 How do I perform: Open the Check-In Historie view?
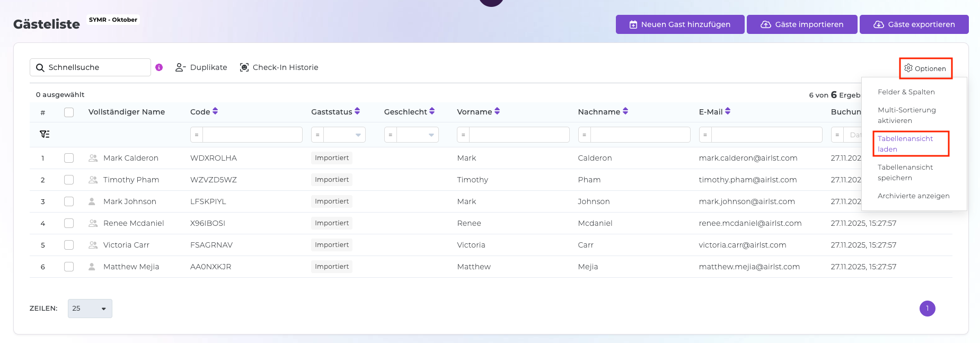[x=279, y=67]
